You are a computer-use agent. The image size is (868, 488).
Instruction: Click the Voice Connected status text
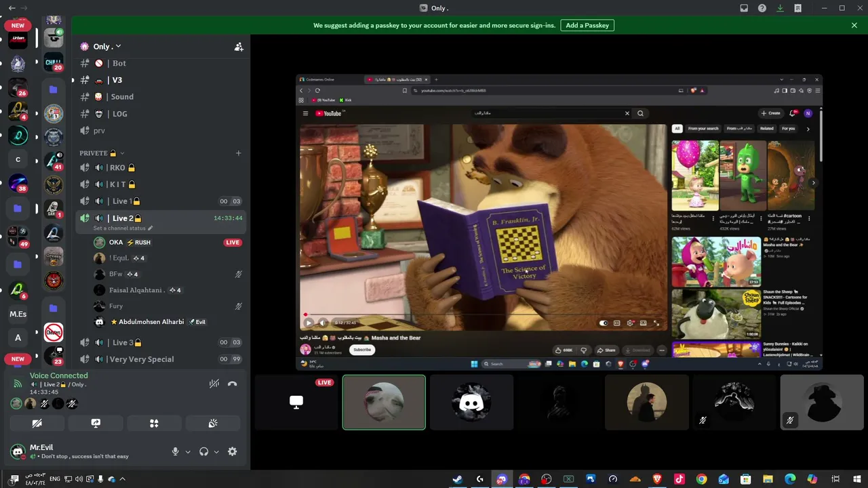click(x=58, y=375)
